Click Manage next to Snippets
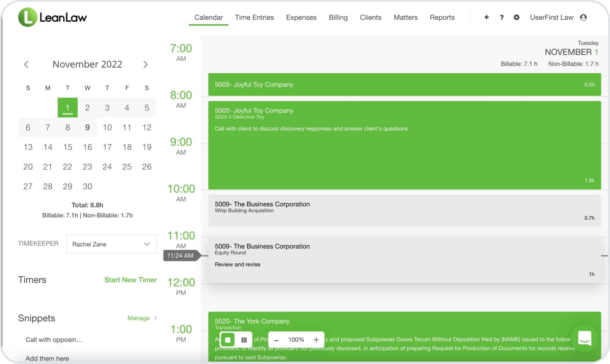The width and height of the screenshot is (610, 364). (x=139, y=318)
